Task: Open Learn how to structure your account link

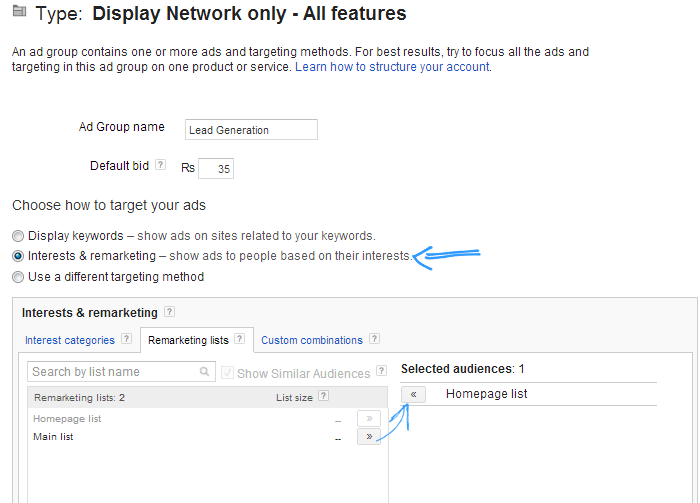Action: point(393,67)
